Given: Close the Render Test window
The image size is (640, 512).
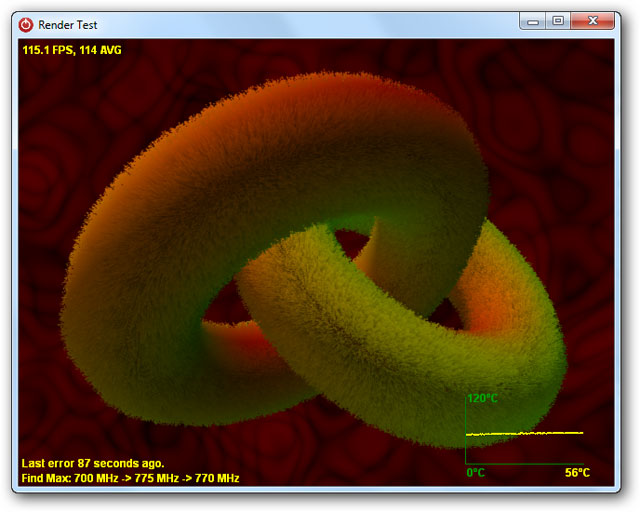Looking at the screenshot, I should (592, 21).
